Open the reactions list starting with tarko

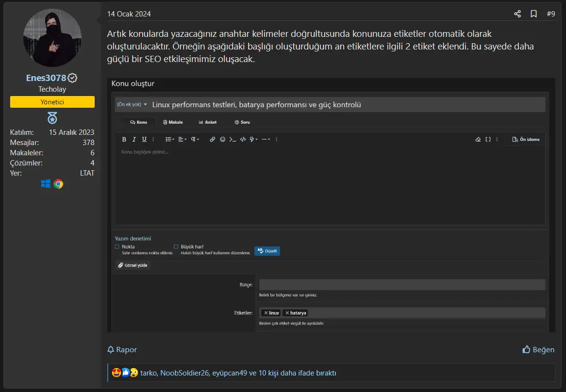point(238,373)
